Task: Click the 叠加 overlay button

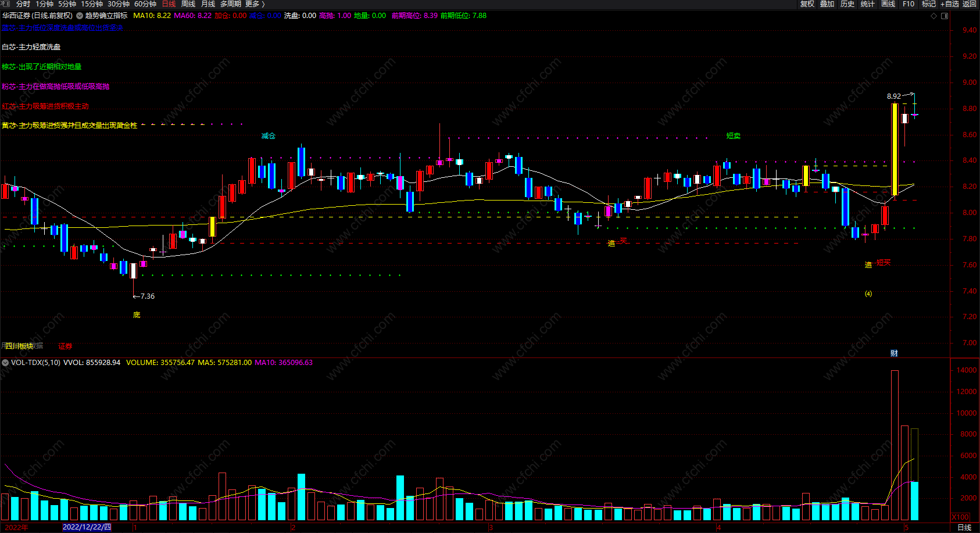Action: coord(827,4)
